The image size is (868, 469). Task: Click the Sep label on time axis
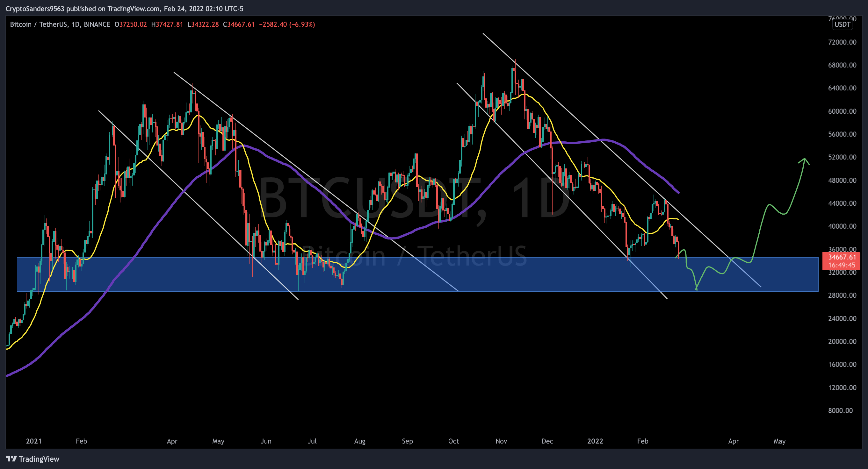pyautogui.click(x=407, y=441)
